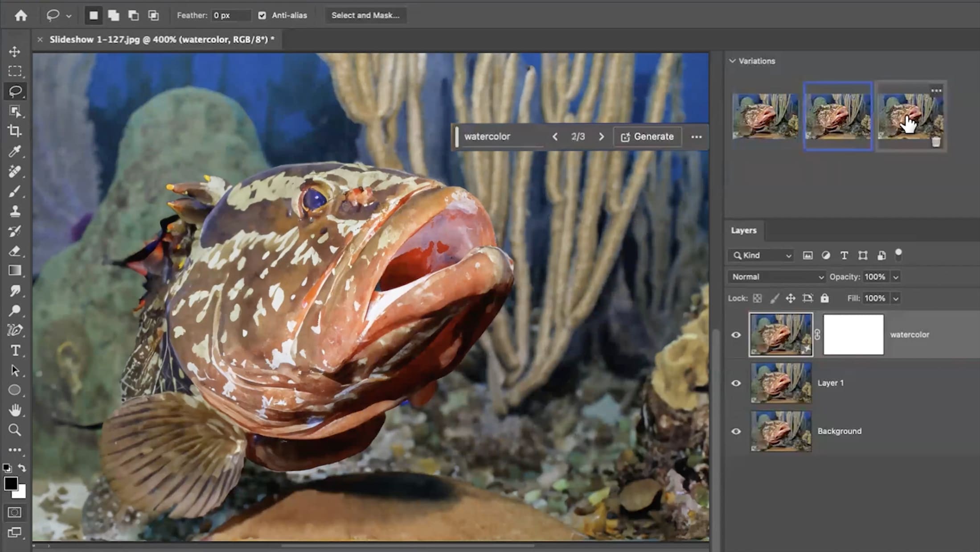Go to next variation arrow
The height and width of the screenshot is (552, 980).
[601, 137]
